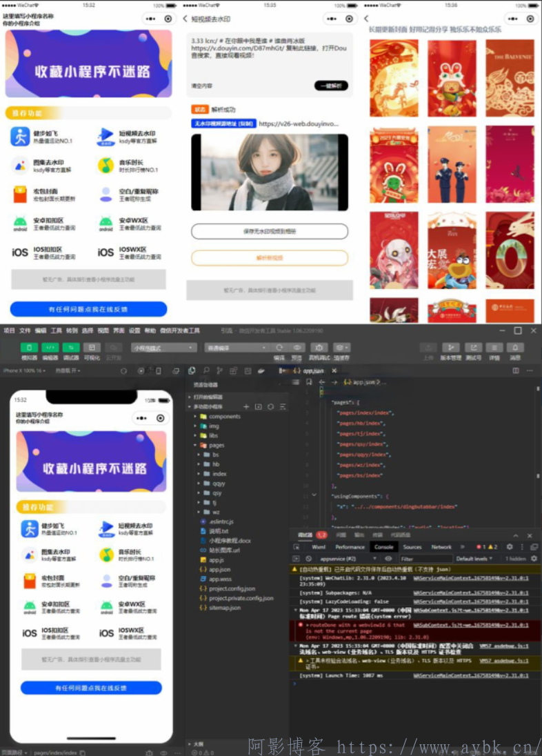The width and height of the screenshot is (542, 756).
Task: Open the lion-dance cover thumbnail in top row
Action: coord(452,78)
